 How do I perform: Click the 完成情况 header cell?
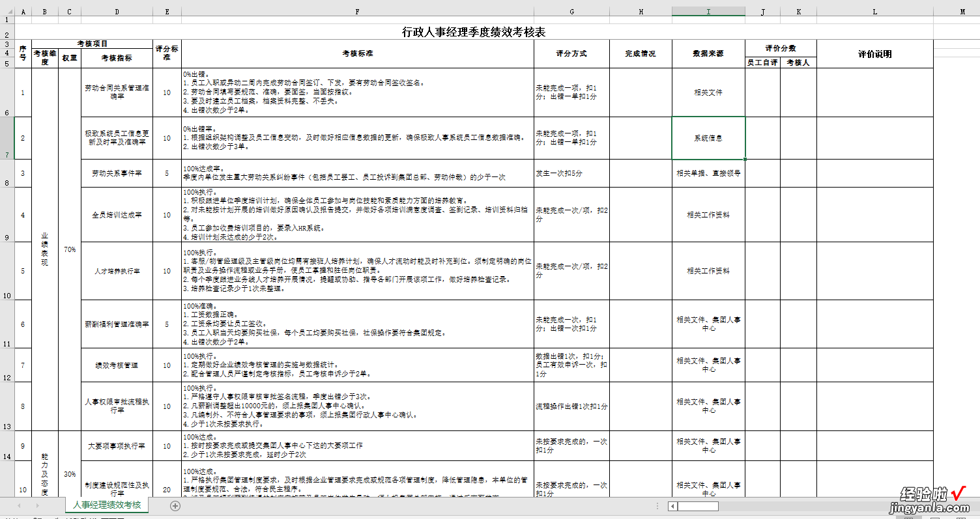641,54
